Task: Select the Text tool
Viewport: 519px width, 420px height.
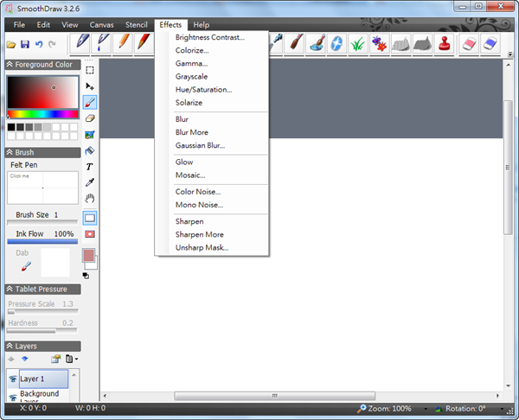Action: click(89, 166)
